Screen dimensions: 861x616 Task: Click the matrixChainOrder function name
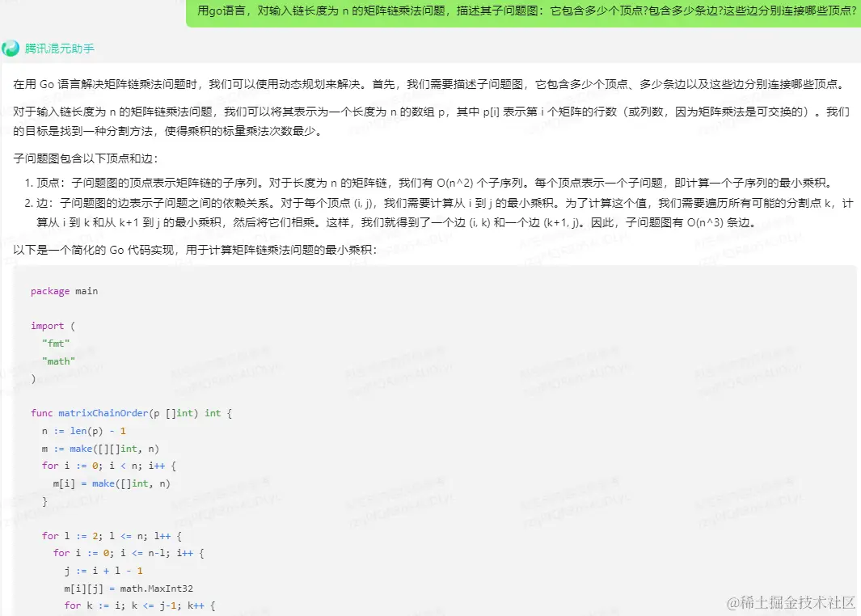(x=103, y=413)
